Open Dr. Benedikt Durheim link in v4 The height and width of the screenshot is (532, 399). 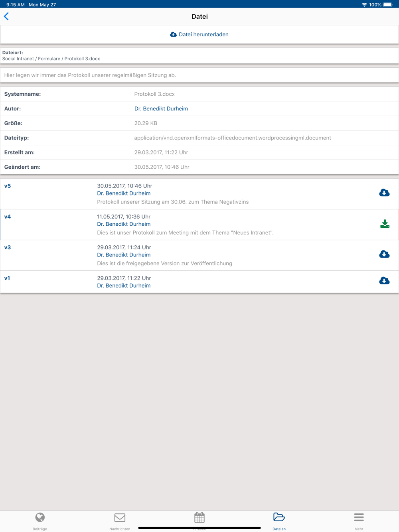click(124, 224)
